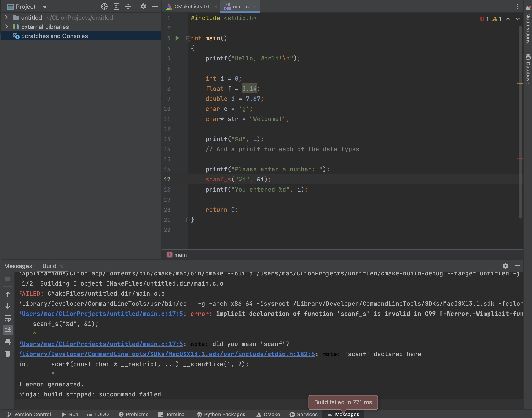This screenshot has height=418, width=532.
Task: Switch to the CMakeLists.txt tab
Action: (x=192, y=7)
